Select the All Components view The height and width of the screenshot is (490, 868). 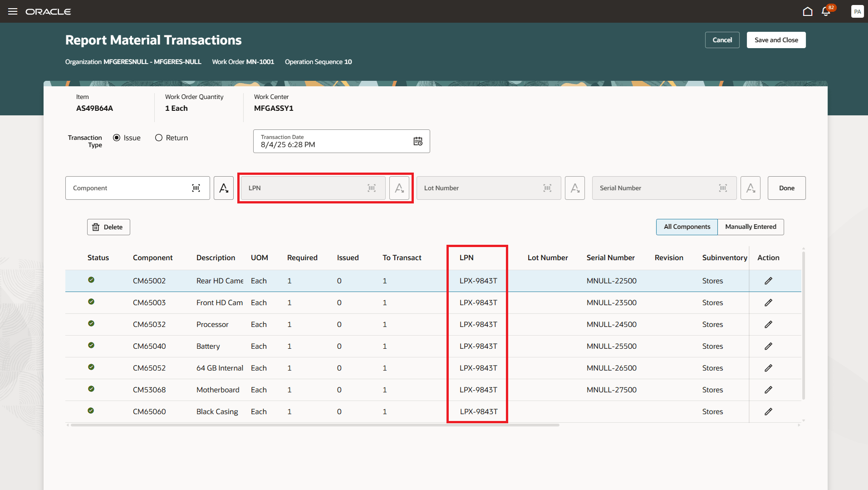pos(687,227)
